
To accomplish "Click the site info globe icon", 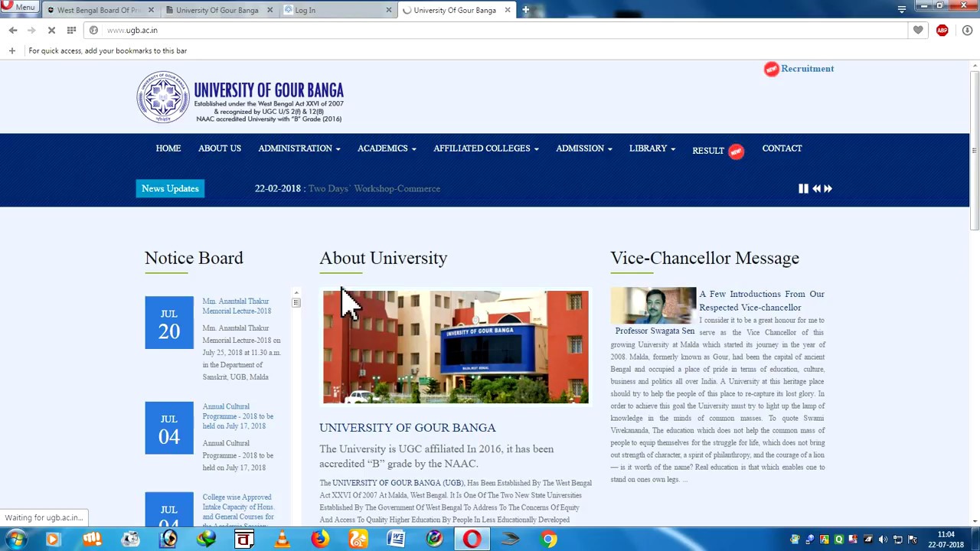I will 93,30.
